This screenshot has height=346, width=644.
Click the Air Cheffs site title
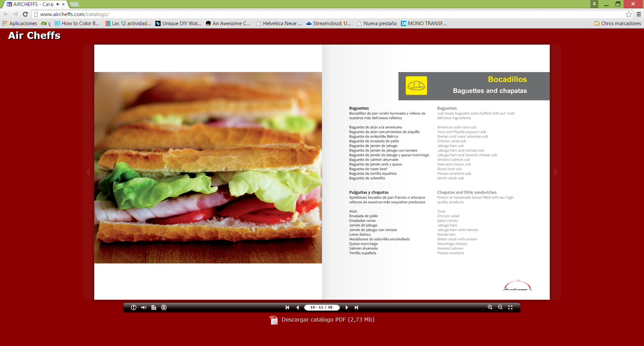(34, 36)
